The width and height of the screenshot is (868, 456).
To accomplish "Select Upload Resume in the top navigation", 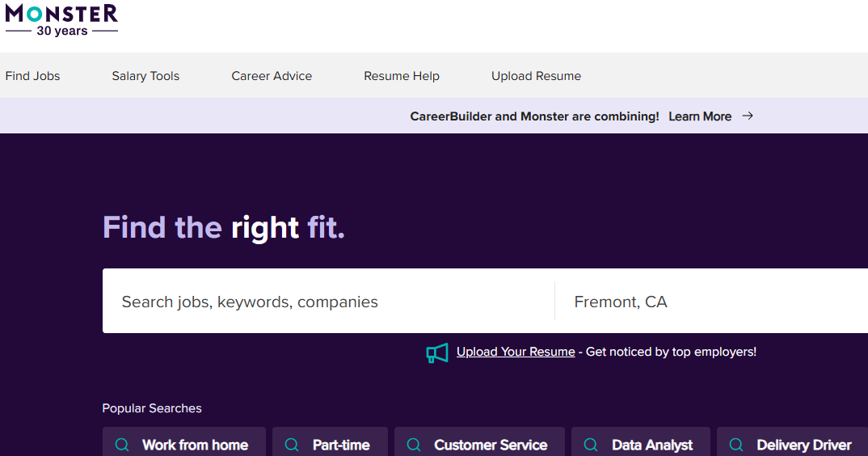I will (x=536, y=76).
